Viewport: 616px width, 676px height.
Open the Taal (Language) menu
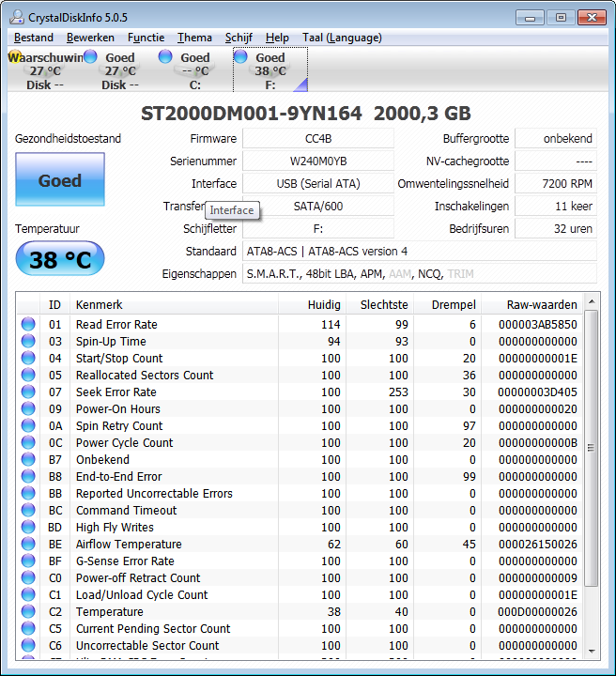(342, 38)
